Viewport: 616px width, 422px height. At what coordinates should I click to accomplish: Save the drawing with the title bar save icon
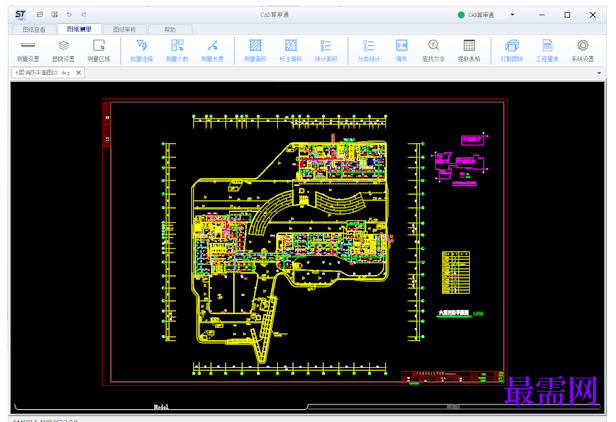(x=55, y=15)
